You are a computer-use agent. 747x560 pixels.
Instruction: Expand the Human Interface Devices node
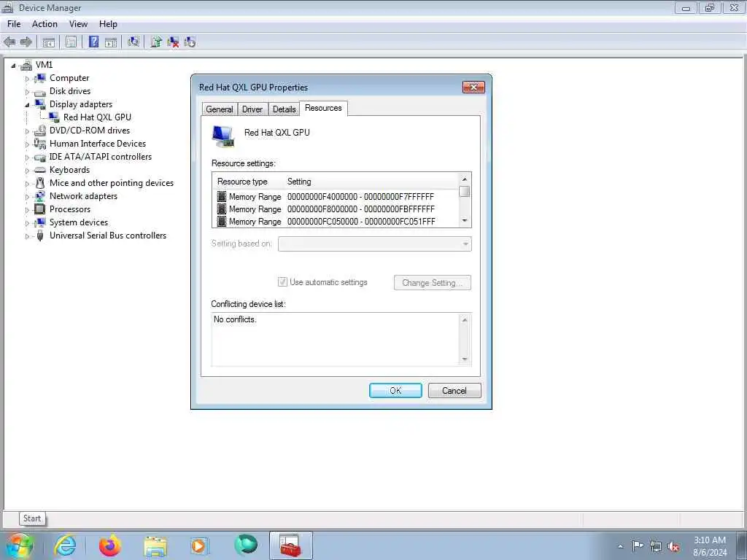[x=27, y=144]
